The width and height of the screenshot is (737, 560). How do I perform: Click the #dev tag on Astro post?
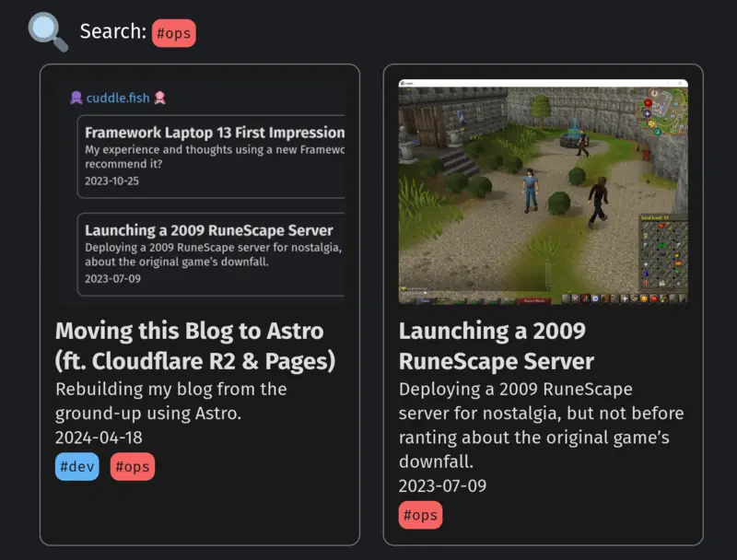[x=77, y=466]
